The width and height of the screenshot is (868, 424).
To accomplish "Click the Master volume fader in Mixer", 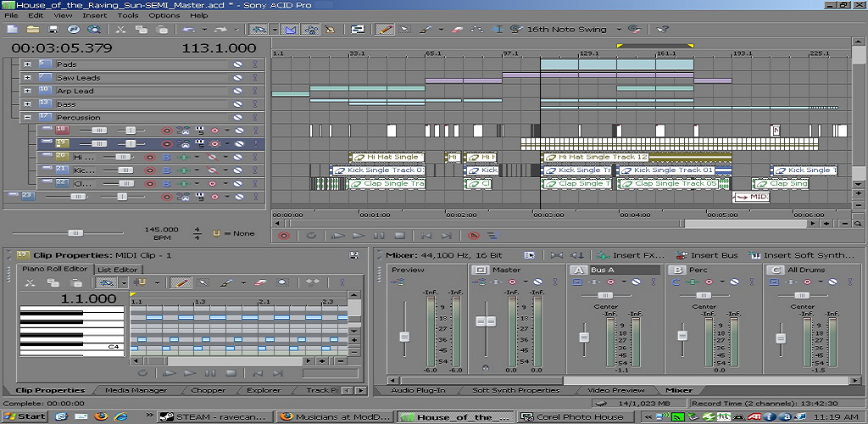I will pyautogui.click(x=485, y=321).
